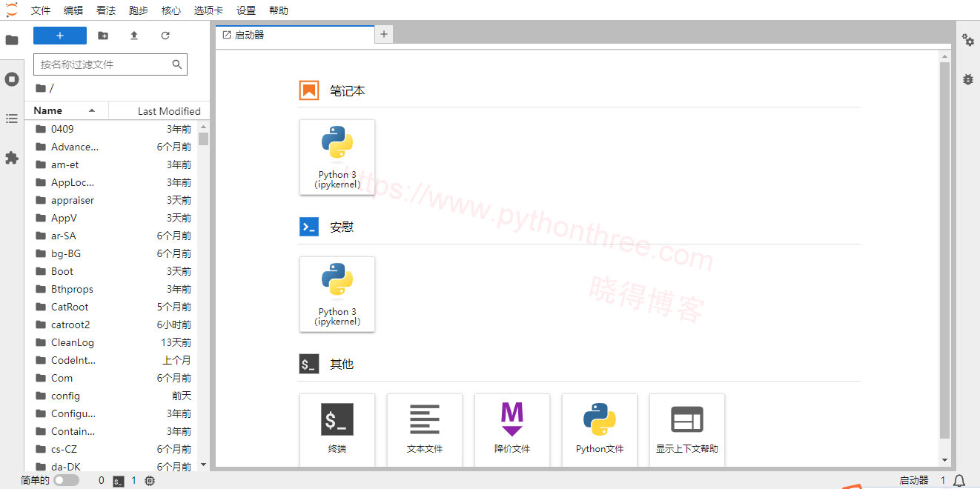Open the file browser sidebar tab
This screenshot has width=980, height=489.
(12, 40)
